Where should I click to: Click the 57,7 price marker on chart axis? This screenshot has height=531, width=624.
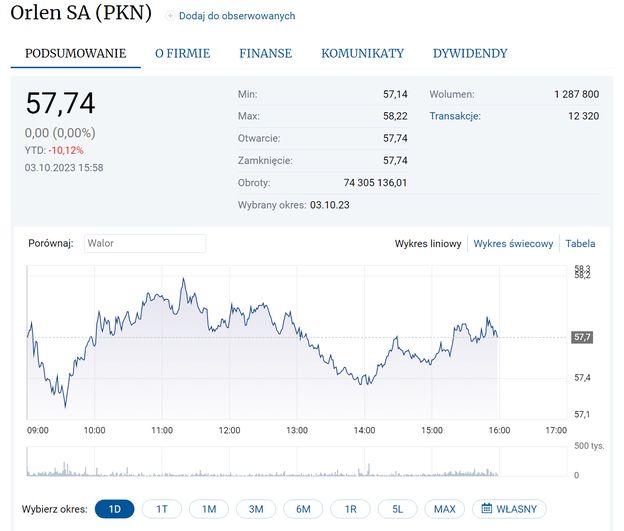(581, 337)
